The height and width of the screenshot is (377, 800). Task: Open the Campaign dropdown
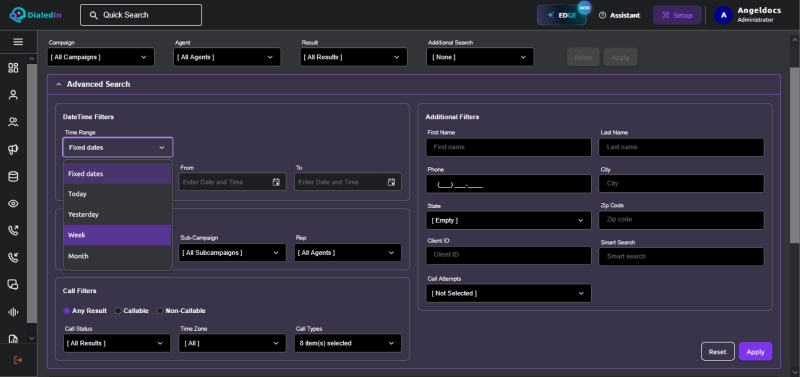[101, 57]
